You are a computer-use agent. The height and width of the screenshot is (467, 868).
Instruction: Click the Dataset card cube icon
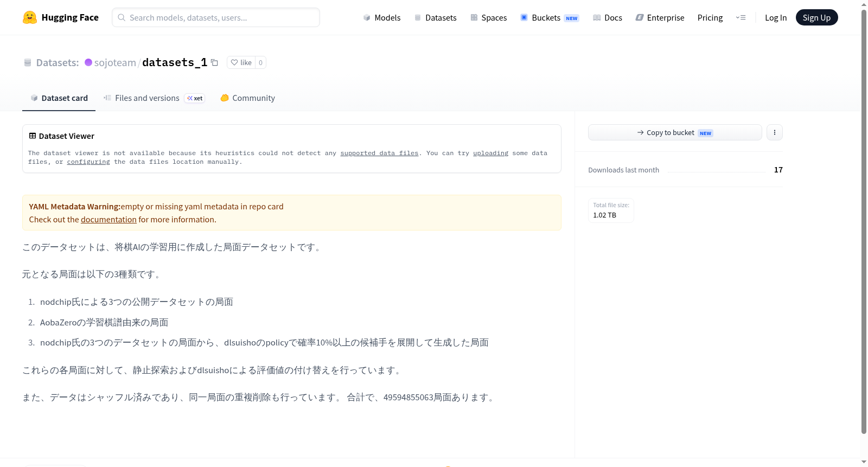point(34,98)
